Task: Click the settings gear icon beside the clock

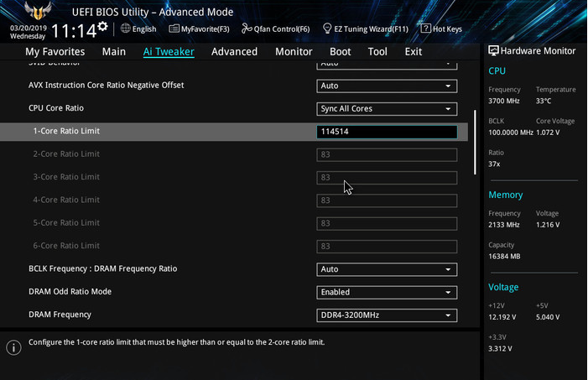Action: click(102, 27)
